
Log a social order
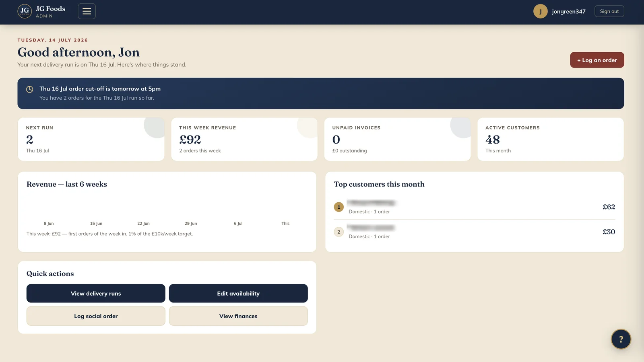coord(96,316)
